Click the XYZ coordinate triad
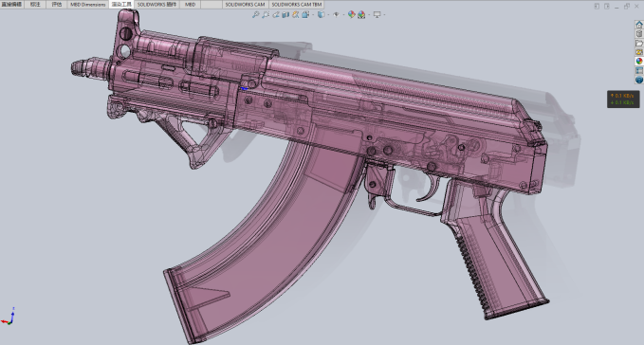 [x=9, y=317]
